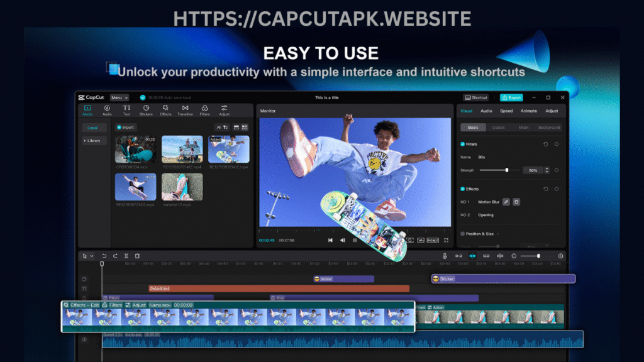Toggle monitor fullscreen view
Screen dimensions: 644x362
click(x=446, y=240)
